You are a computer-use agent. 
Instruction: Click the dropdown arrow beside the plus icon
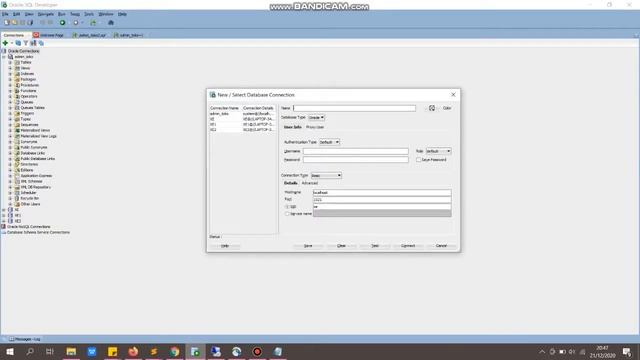(11, 43)
